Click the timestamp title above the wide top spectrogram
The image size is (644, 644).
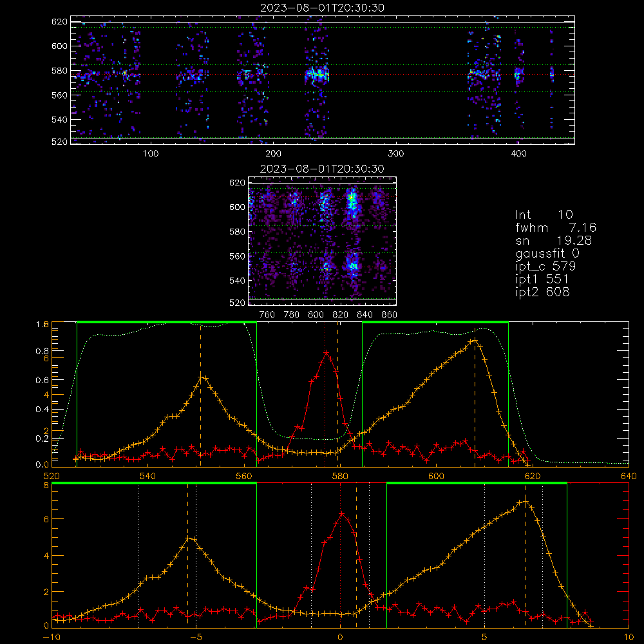point(323,8)
